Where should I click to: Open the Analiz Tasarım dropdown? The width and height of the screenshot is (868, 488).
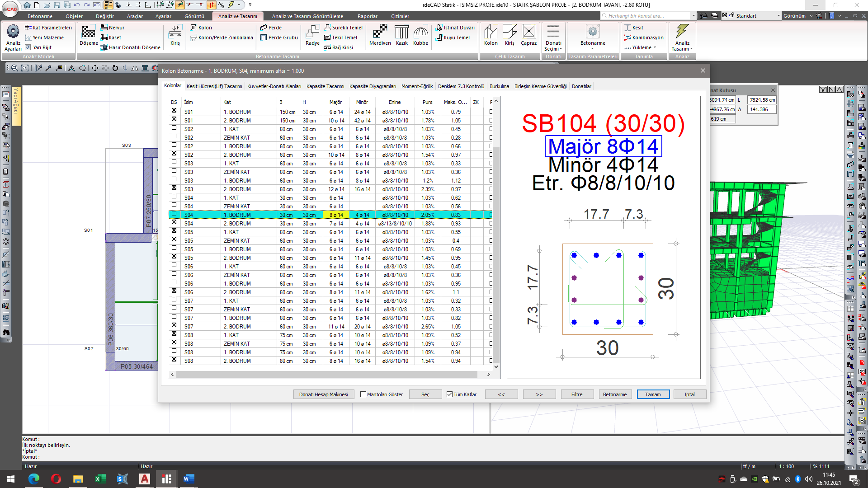click(x=682, y=49)
